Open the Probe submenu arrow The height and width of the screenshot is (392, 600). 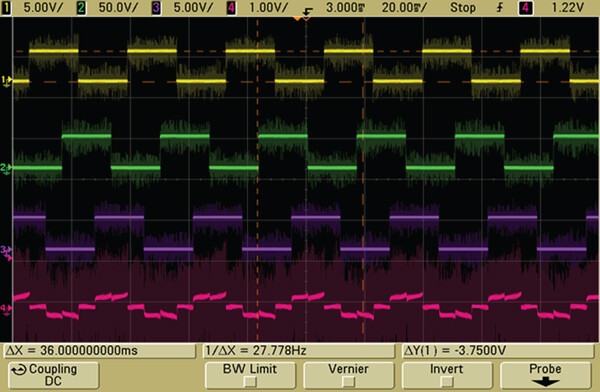point(545,382)
